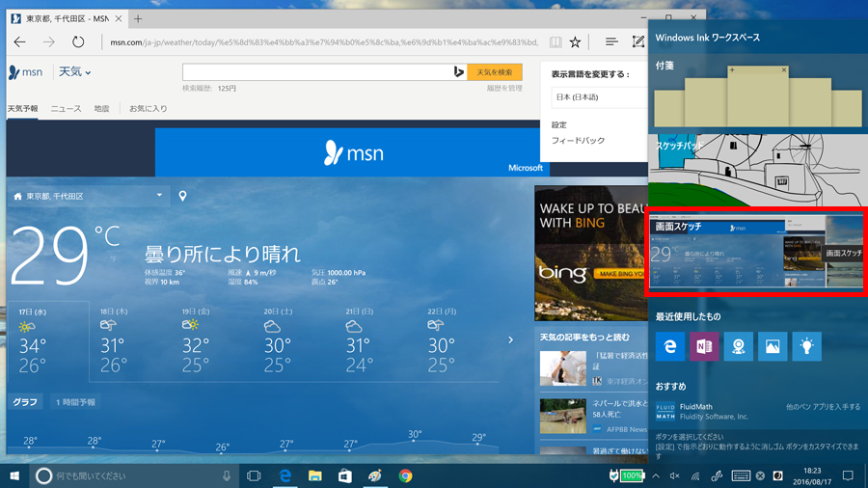Image resolution: width=868 pixels, height=488 pixels.
Task: Toggle the muted volume tray icon
Action: point(675,475)
